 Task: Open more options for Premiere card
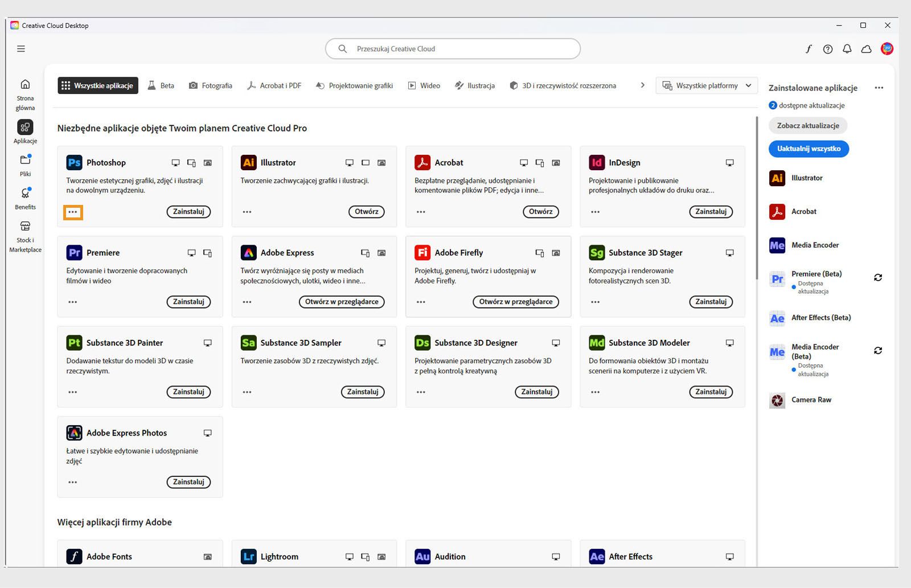pos(73,302)
